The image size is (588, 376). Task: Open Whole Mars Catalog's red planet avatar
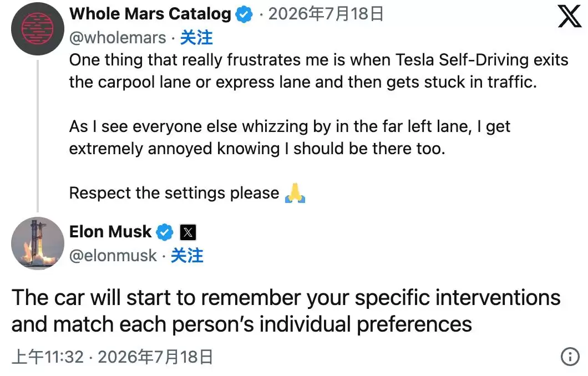coord(38,29)
